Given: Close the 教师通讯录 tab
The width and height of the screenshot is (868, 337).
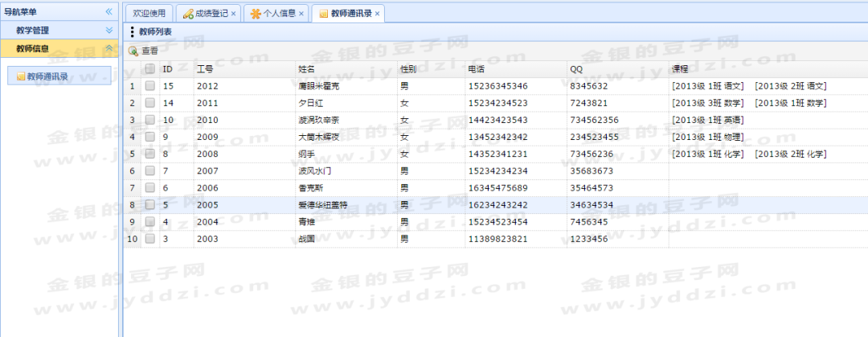Looking at the screenshot, I should coord(377,14).
